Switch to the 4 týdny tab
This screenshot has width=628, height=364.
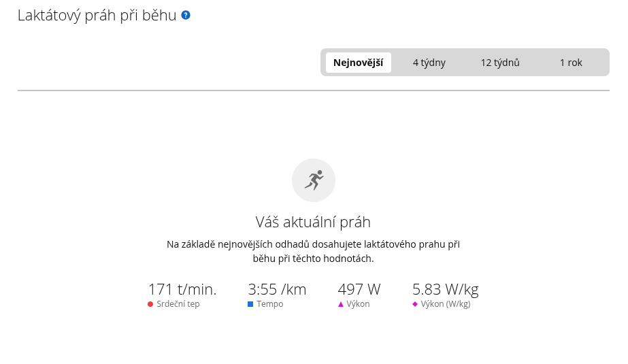[429, 63]
